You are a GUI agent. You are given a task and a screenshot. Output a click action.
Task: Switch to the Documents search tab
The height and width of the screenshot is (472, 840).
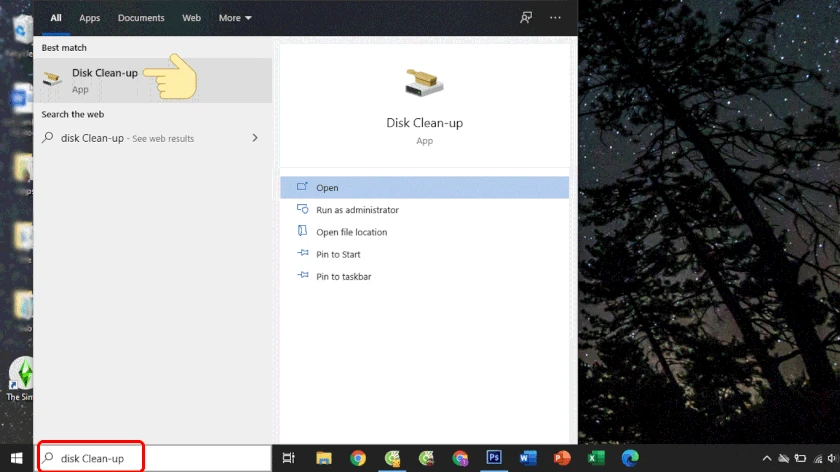point(141,18)
